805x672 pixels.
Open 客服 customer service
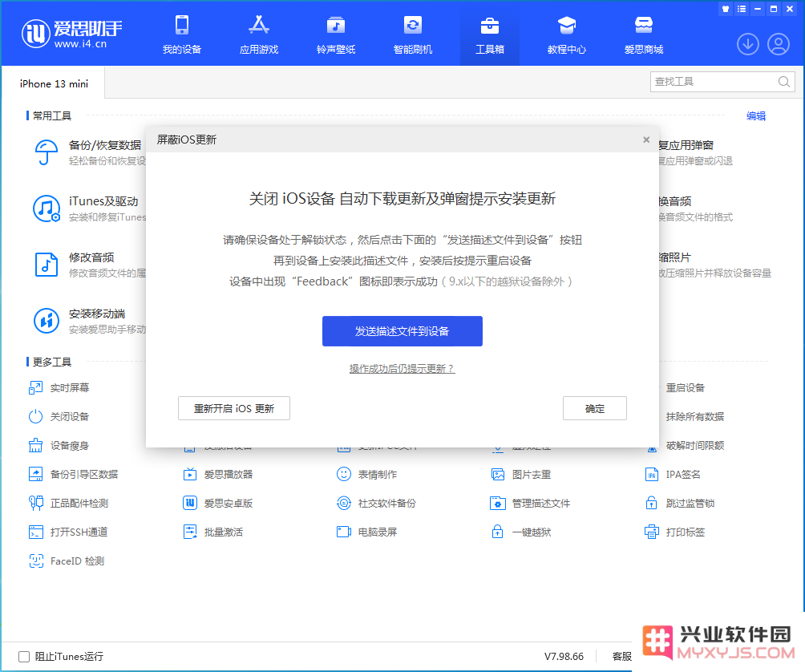point(621,656)
